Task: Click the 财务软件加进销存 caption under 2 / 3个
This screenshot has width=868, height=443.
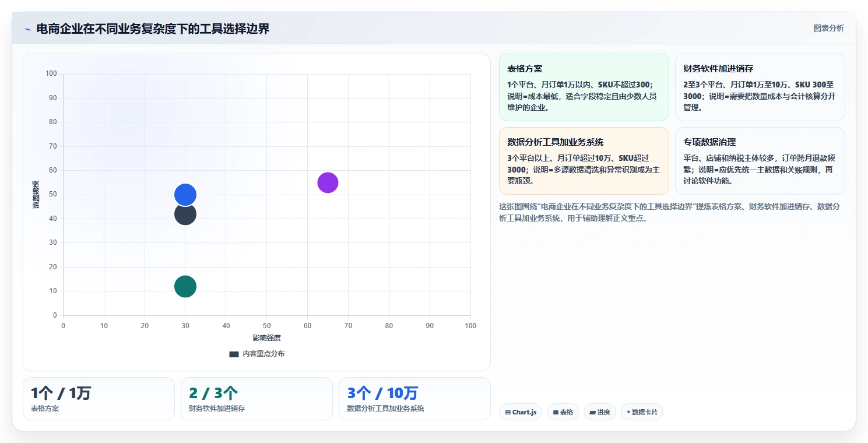Action: coord(217,409)
